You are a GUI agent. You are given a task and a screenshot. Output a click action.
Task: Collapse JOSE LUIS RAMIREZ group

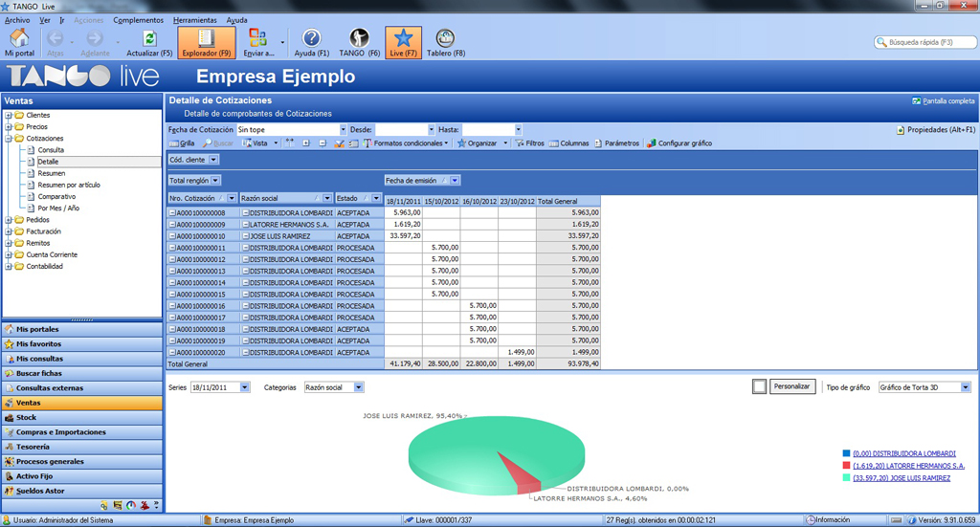click(246, 236)
